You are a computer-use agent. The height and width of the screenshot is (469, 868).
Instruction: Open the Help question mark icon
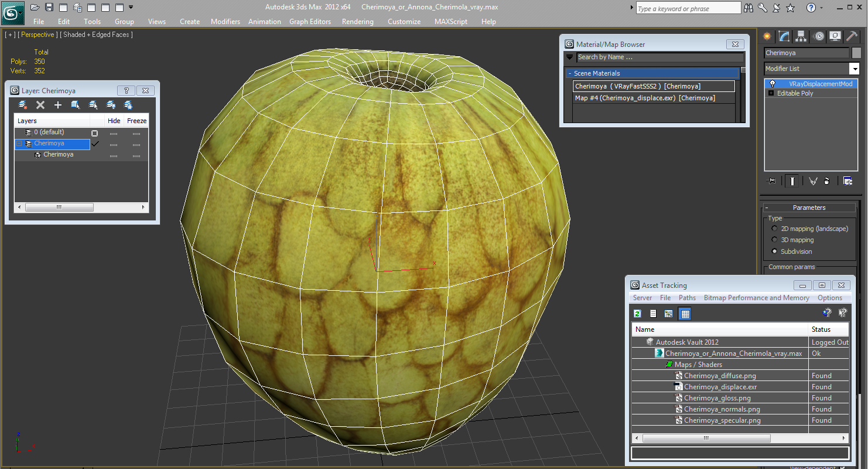click(811, 8)
